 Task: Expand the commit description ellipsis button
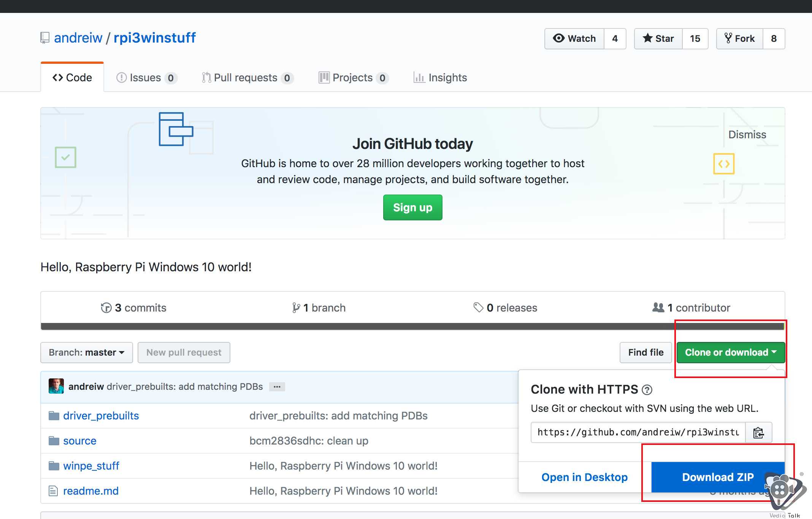coord(277,387)
